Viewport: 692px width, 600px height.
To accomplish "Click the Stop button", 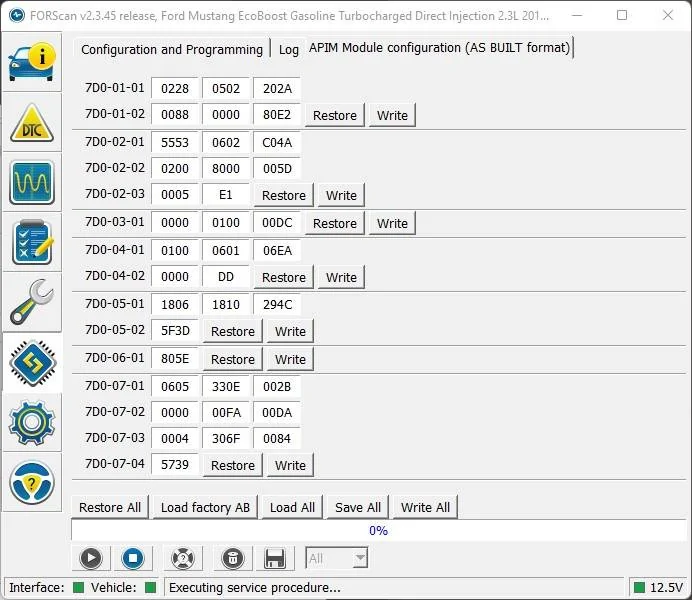I will (x=133, y=558).
